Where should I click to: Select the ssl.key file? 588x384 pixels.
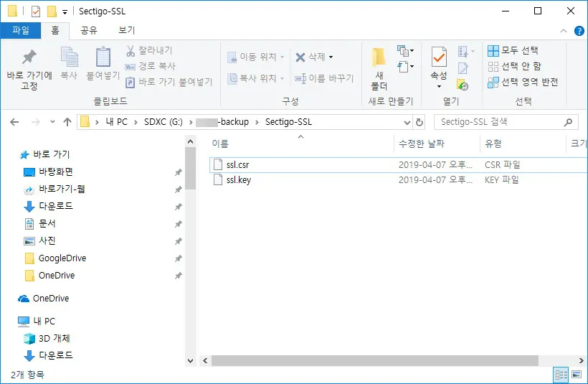[x=238, y=180]
